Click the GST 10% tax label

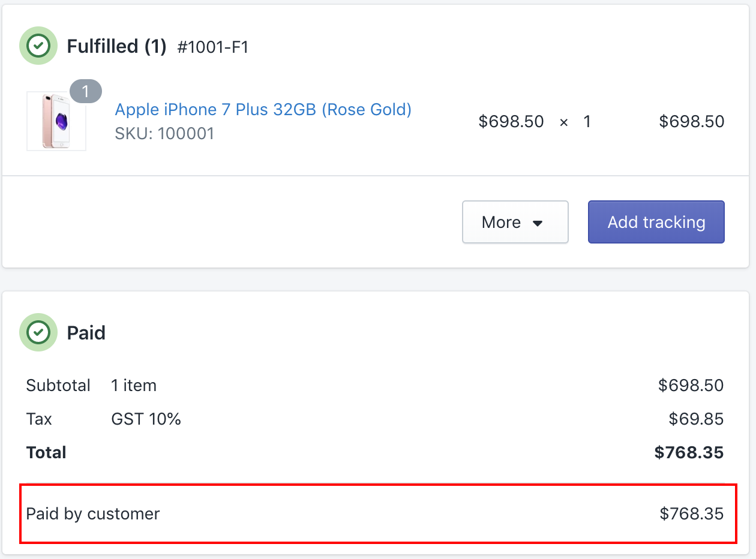[x=146, y=419]
